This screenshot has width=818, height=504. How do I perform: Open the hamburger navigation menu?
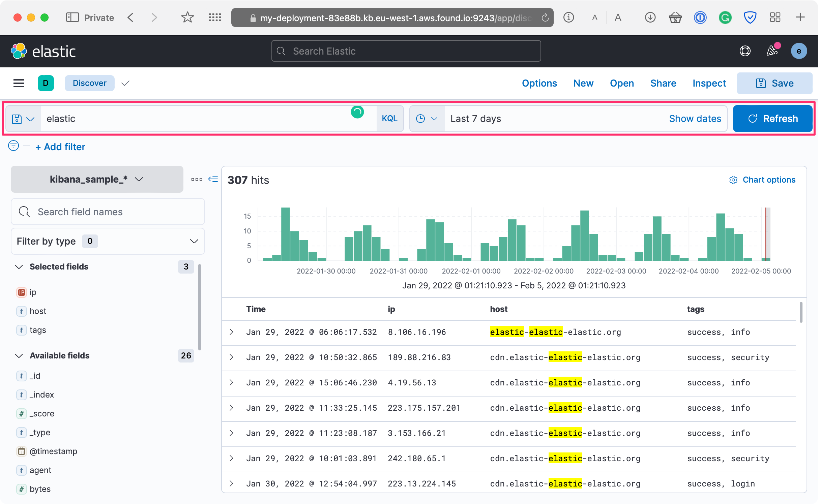[19, 83]
